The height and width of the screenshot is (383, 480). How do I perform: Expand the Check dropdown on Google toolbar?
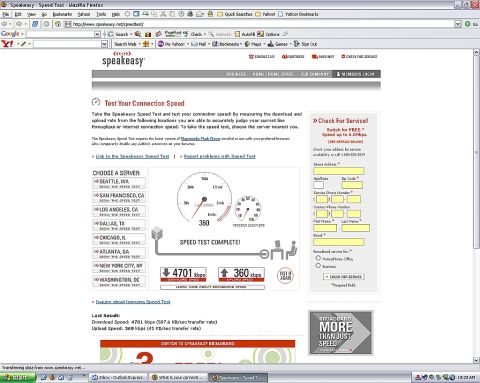[x=205, y=34]
